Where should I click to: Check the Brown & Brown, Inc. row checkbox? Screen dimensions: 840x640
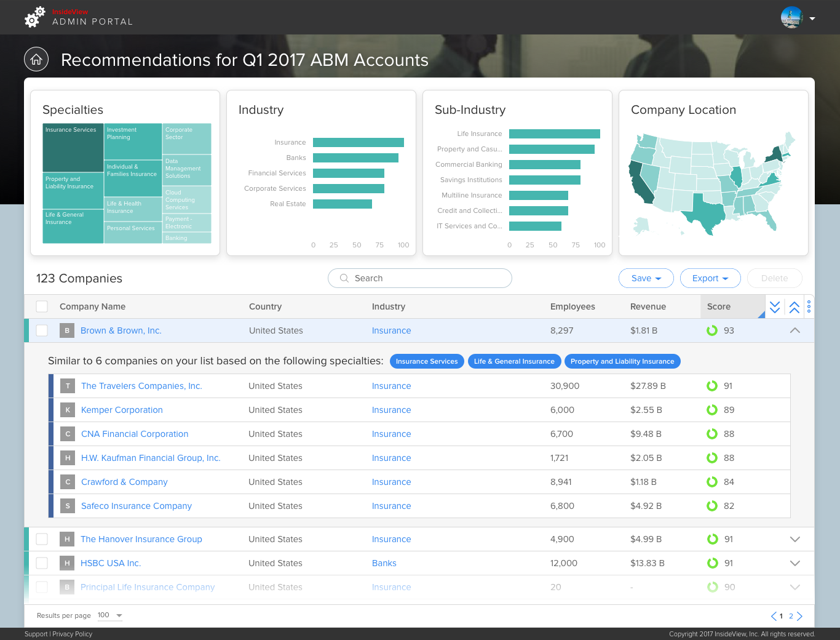42,330
